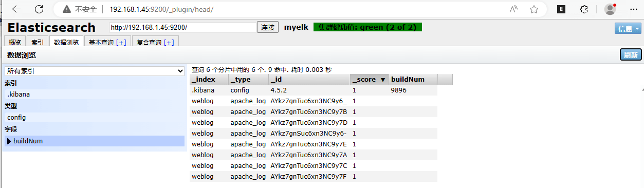This screenshot has width=644, height=188.
Task: Open the browser profile avatar
Action: point(610,9)
